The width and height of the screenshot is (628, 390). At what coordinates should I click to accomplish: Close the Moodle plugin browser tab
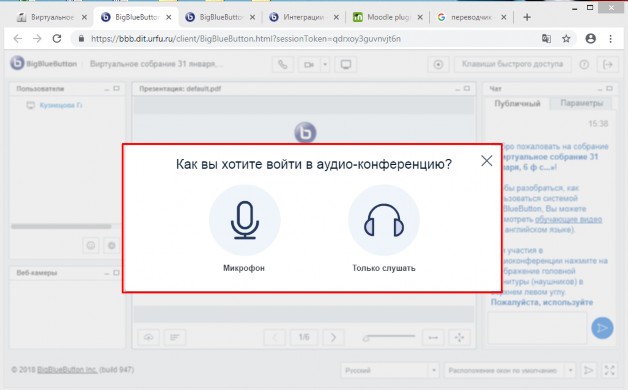[420, 17]
